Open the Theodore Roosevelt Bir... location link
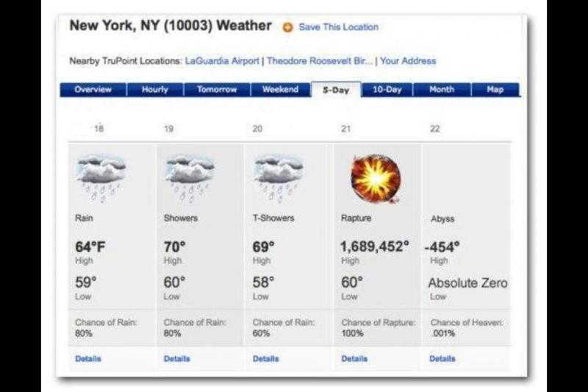 [319, 61]
